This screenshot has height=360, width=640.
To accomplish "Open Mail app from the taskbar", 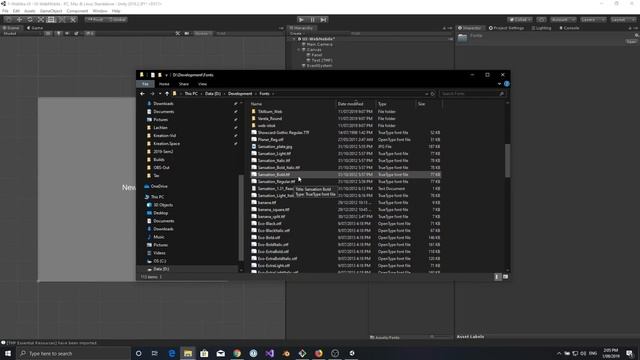I will 220,353.
